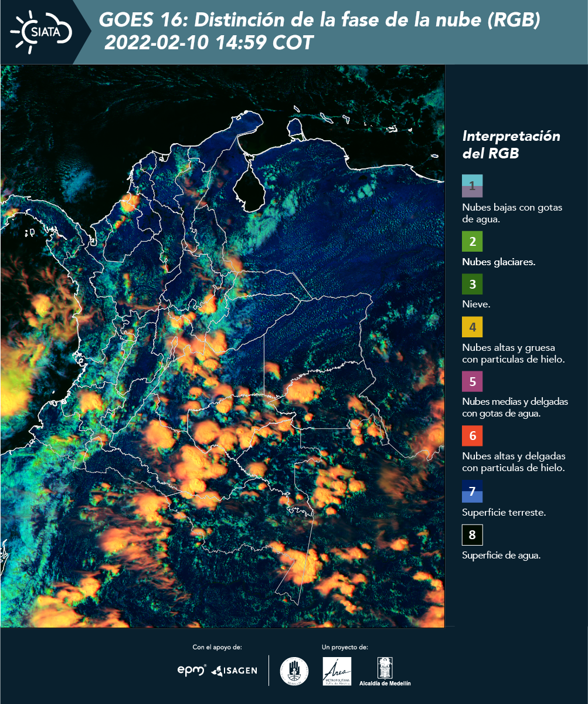Click the ISAGEN logo in the footer
Screen dimensions: 588x704
coord(234,670)
